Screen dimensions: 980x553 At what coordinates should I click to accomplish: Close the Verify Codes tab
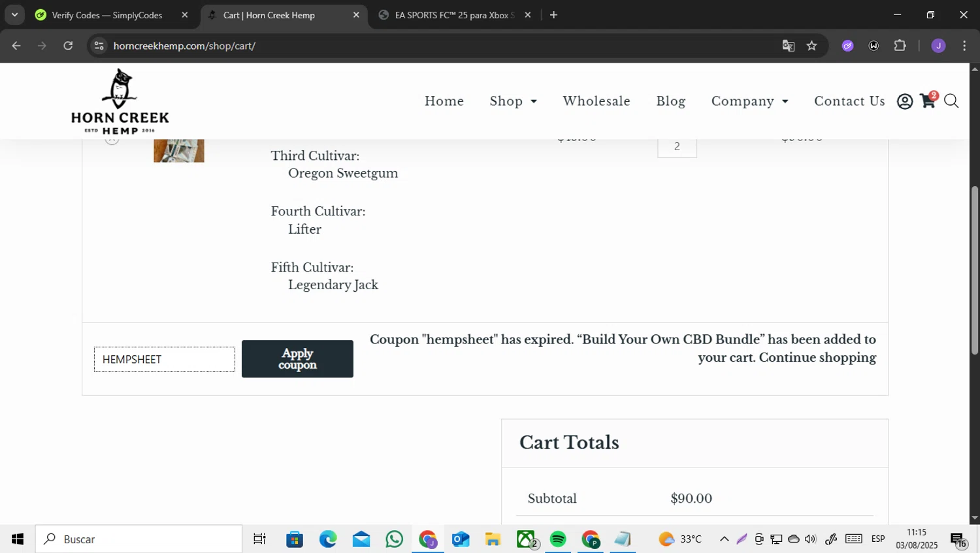[x=185, y=15]
